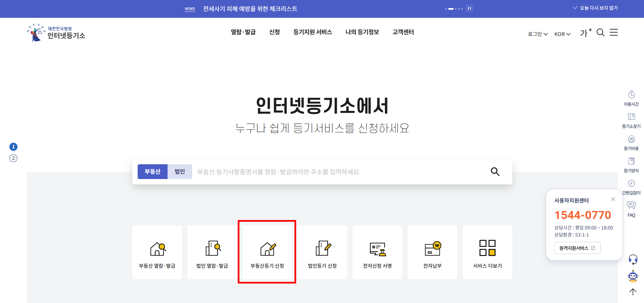Open the hamburger full menu
Image resolution: width=644 pixels, height=303 pixels.
coord(614,33)
